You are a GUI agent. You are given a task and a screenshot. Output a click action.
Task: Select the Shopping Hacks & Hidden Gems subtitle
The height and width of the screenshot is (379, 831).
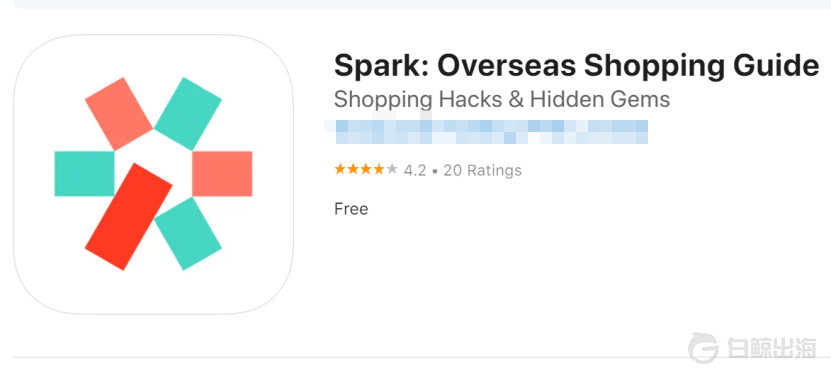pos(502,99)
